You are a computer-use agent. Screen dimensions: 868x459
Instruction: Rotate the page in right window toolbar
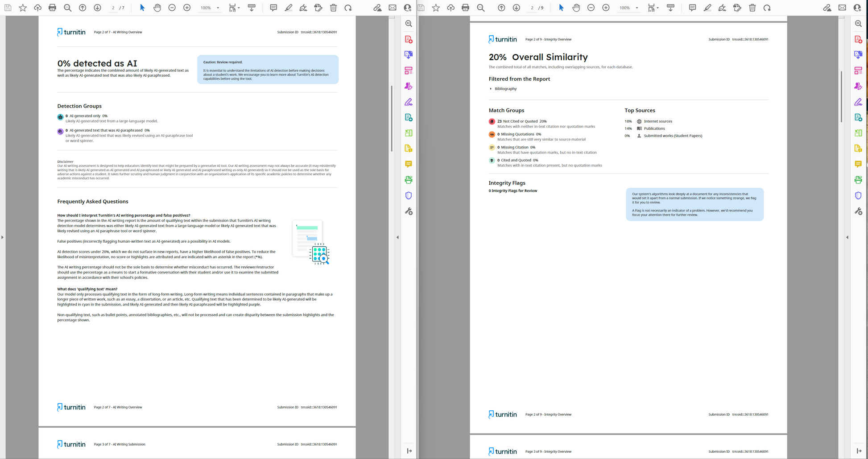(x=767, y=8)
